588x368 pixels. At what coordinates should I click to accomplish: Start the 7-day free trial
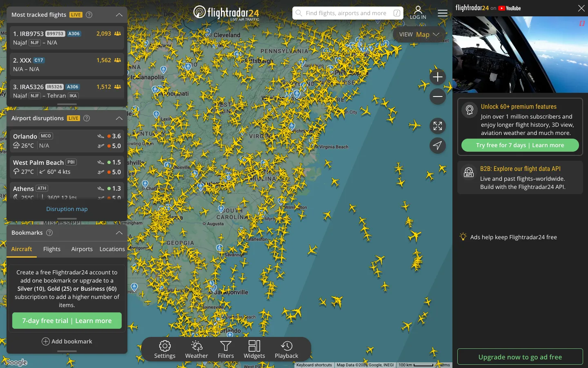[x=67, y=321]
